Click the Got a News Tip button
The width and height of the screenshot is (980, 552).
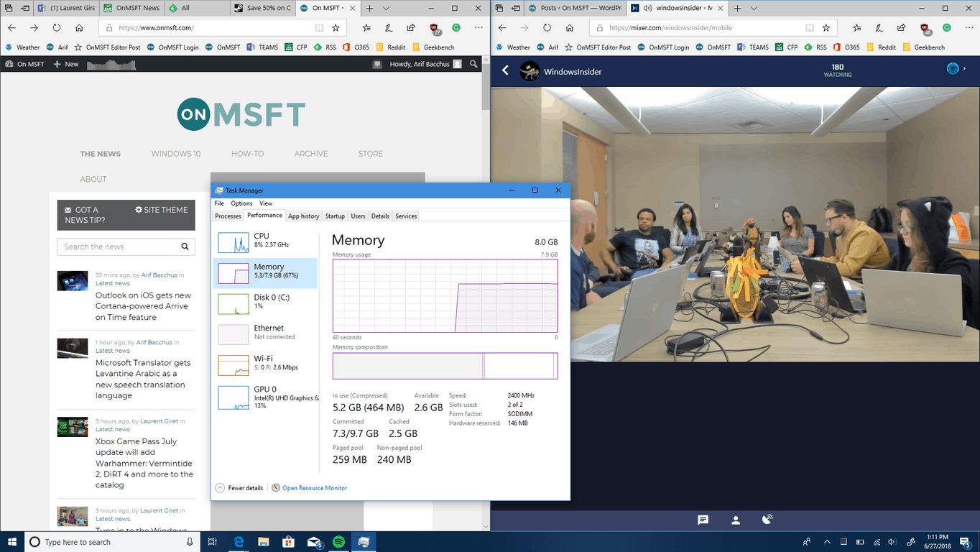click(85, 215)
